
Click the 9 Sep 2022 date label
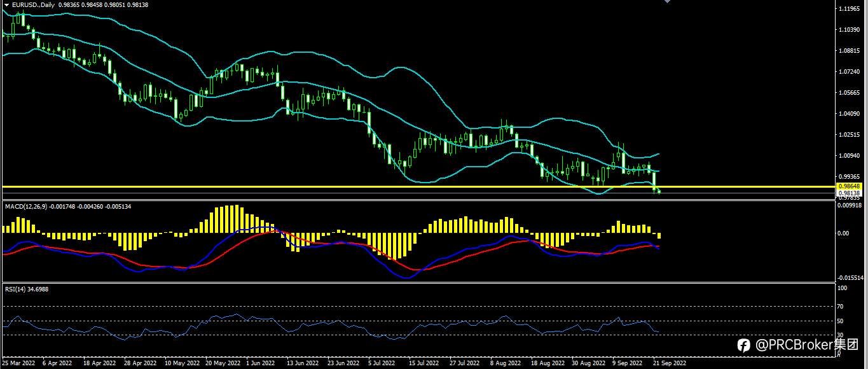point(628,363)
